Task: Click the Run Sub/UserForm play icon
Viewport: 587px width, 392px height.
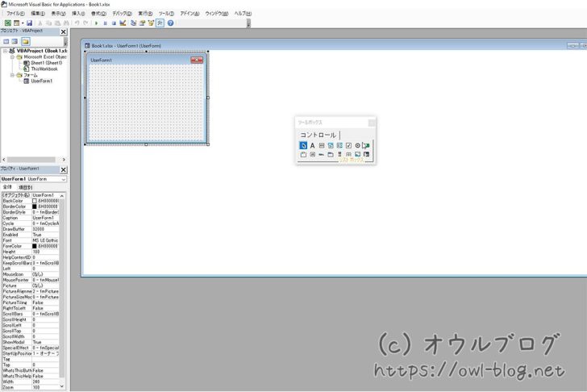Action: pyautogui.click(x=96, y=23)
